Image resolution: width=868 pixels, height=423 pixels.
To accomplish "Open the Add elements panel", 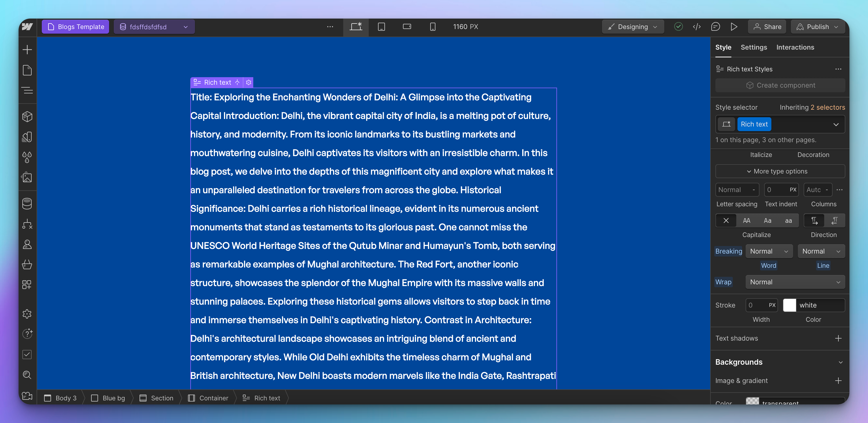I will (27, 50).
